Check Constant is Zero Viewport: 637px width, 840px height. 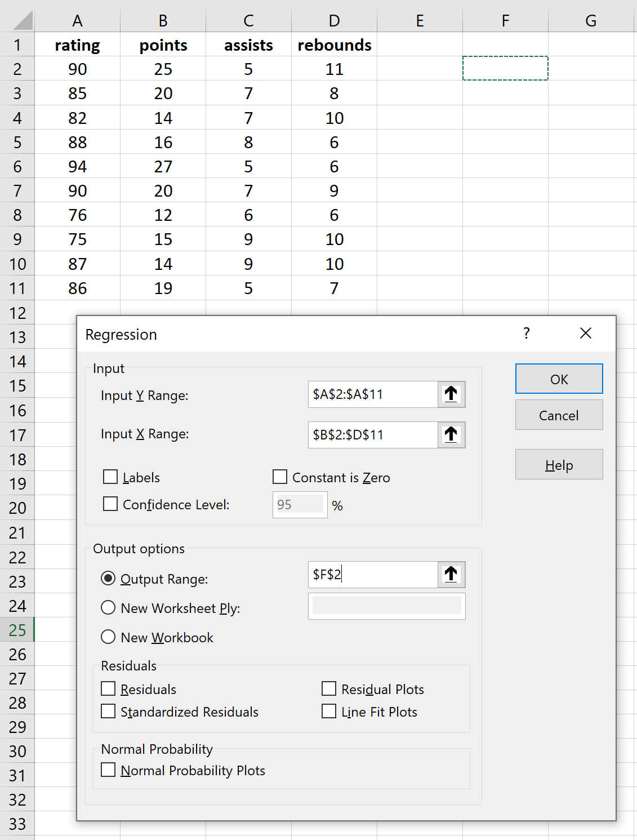point(280,477)
